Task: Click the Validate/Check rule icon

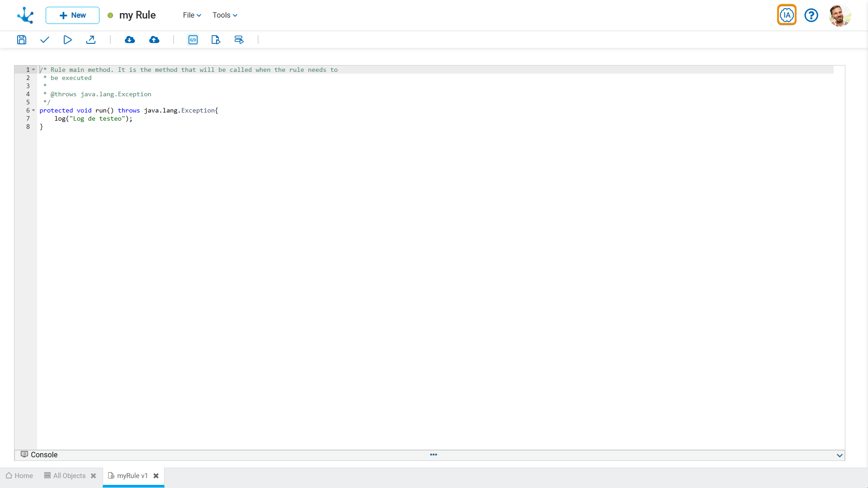Action: [x=45, y=40]
